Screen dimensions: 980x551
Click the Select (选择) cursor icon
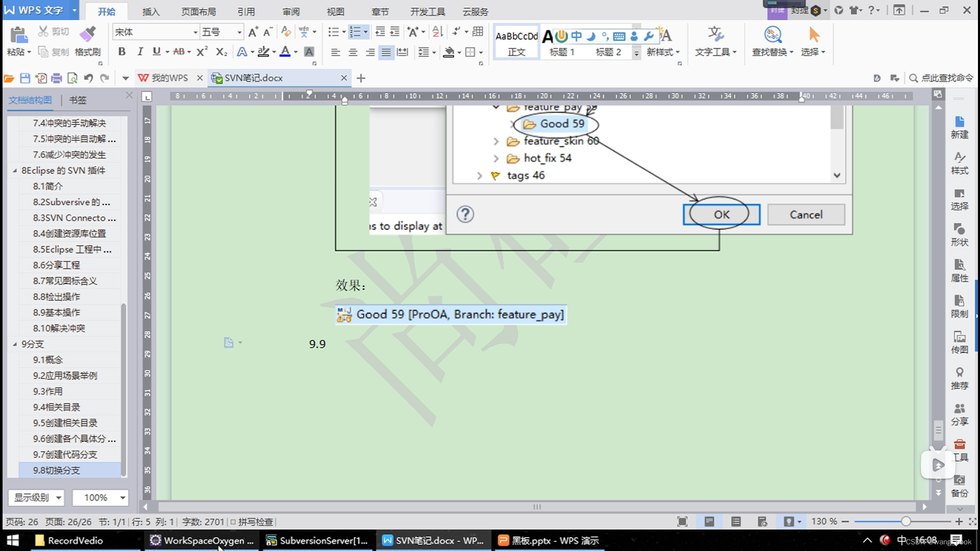814,35
